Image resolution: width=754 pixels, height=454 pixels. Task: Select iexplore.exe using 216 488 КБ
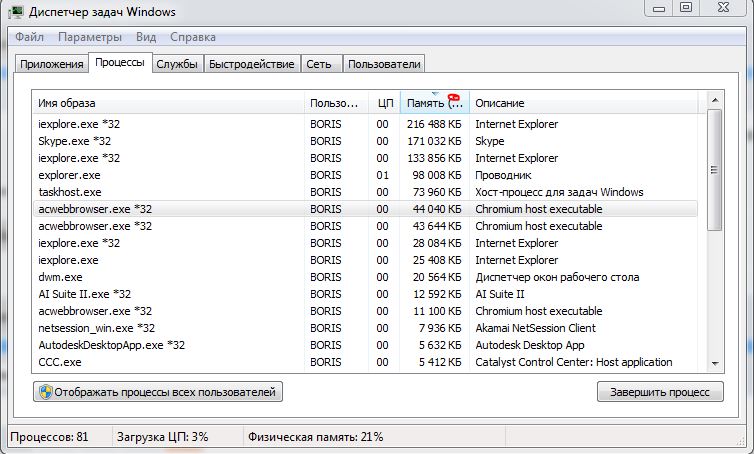pos(365,124)
